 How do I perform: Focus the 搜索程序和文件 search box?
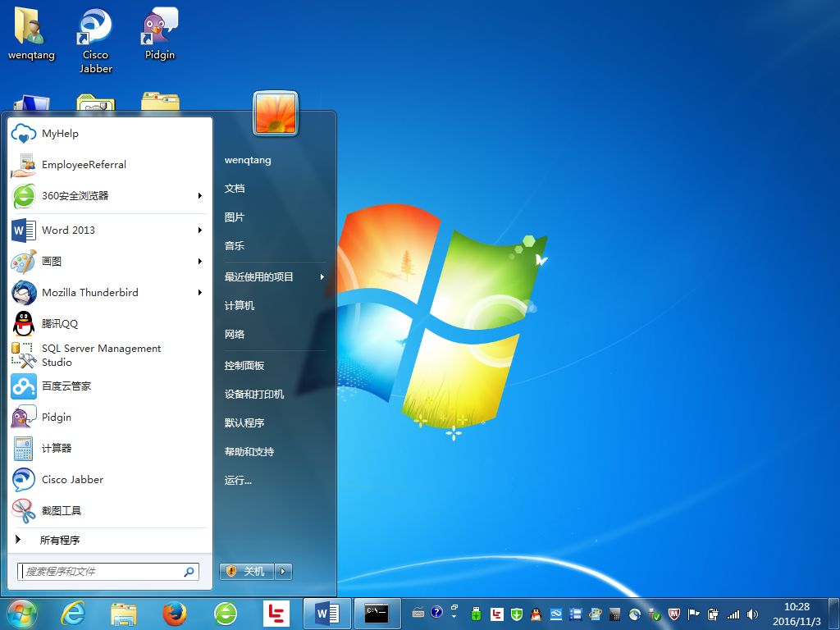[x=108, y=571]
